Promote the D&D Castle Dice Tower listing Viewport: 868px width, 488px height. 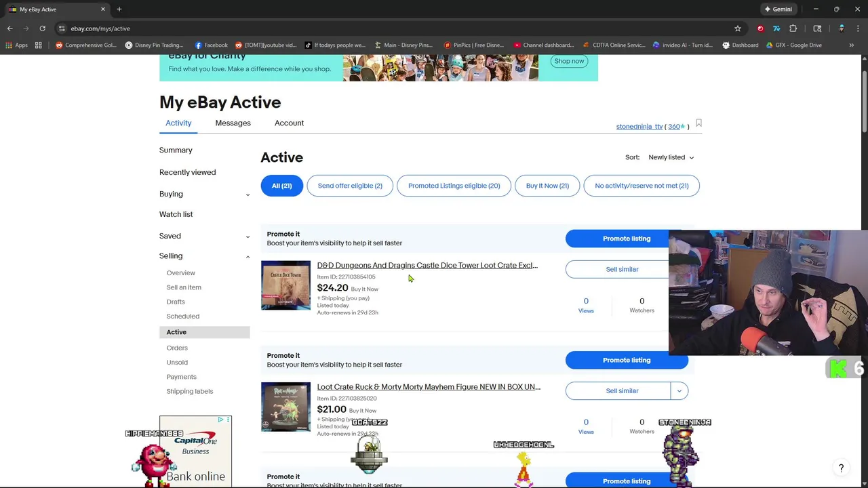point(627,239)
